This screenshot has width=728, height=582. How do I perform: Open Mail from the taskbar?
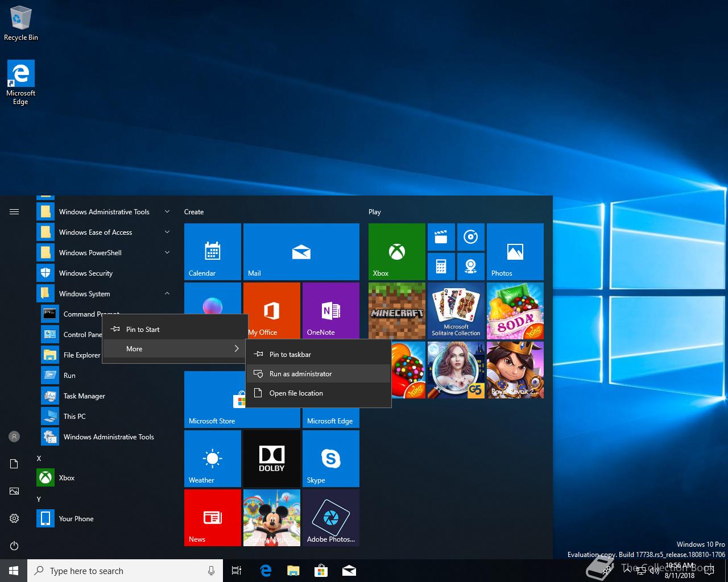[349, 571]
